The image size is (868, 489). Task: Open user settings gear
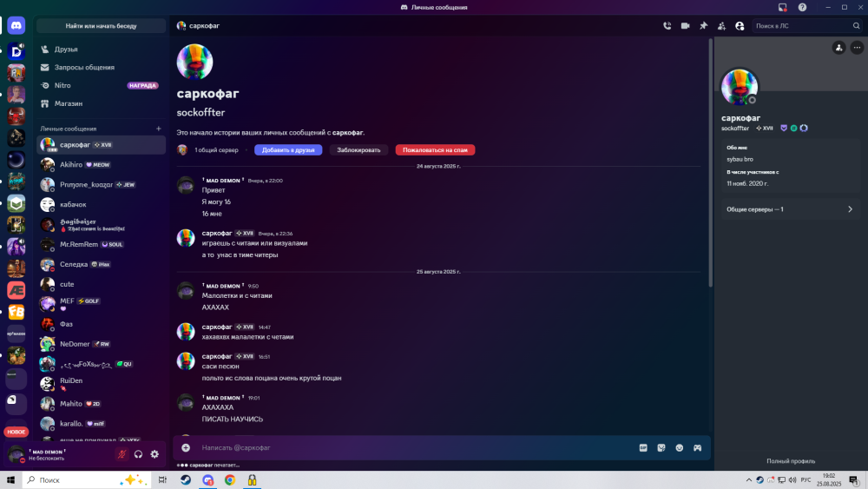[155, 454]
